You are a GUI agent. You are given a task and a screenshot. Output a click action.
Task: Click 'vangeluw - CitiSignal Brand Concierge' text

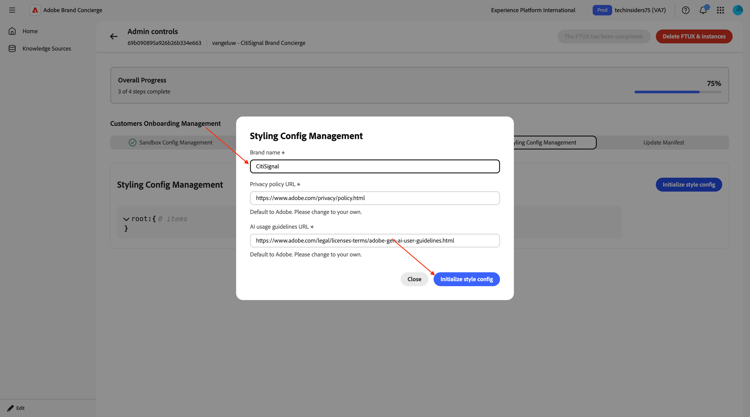click(x=258, y=43)
